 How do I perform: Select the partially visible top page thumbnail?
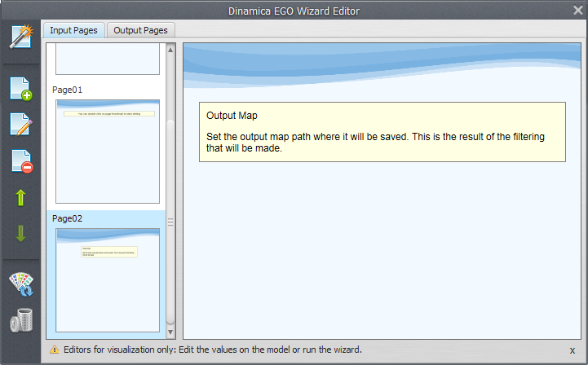108,59
